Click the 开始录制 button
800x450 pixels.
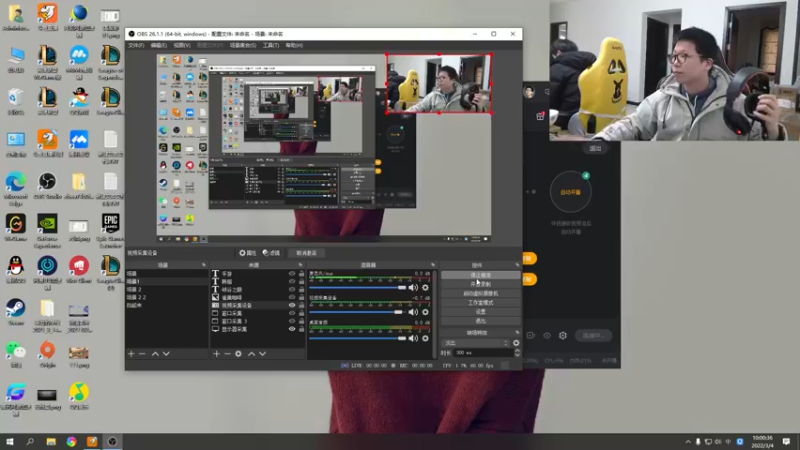[x=481, y=284]
